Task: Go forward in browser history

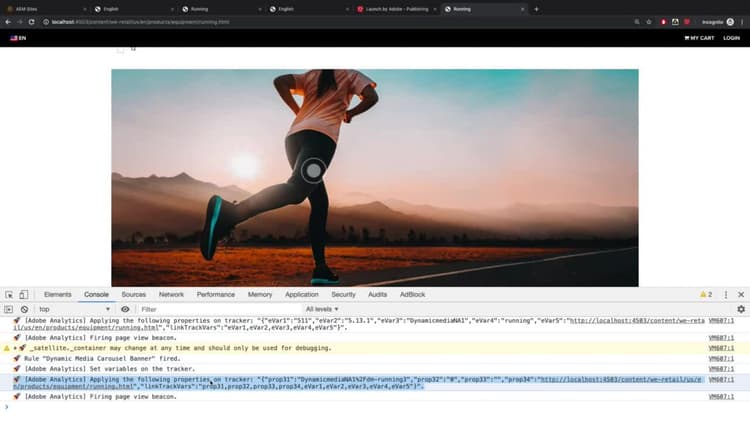Action: 20,22
